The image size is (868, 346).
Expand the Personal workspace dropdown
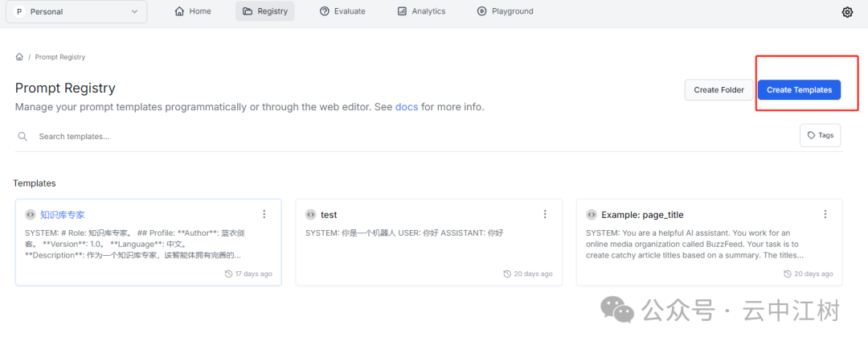click(x=77, y=12)
